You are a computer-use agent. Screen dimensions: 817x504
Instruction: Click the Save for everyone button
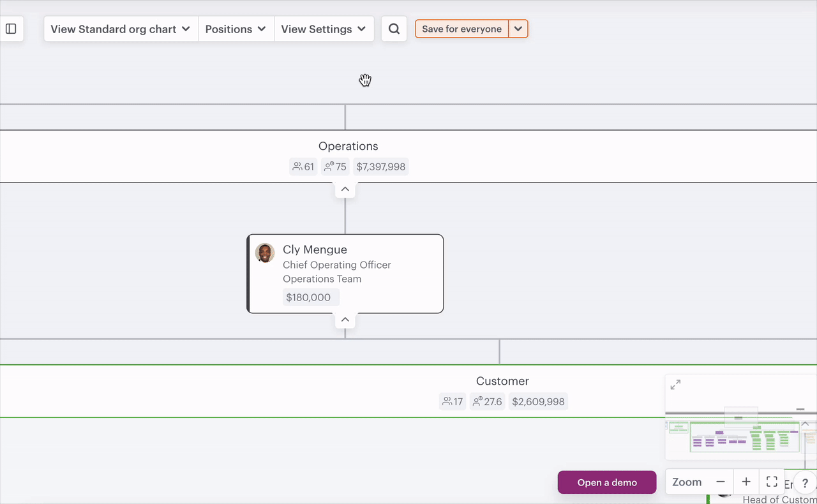tap(461, 29)
